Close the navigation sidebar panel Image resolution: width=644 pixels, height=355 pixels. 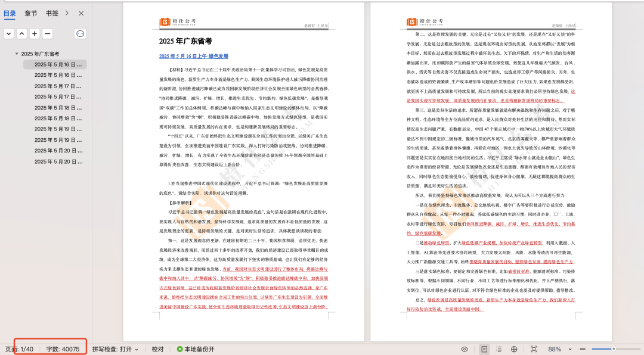81,13
